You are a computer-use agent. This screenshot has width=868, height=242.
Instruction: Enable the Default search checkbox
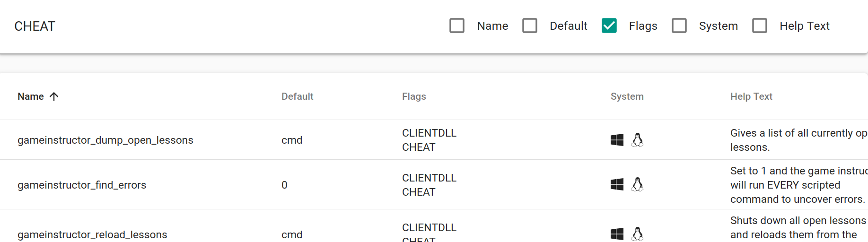tap(530, 26)
